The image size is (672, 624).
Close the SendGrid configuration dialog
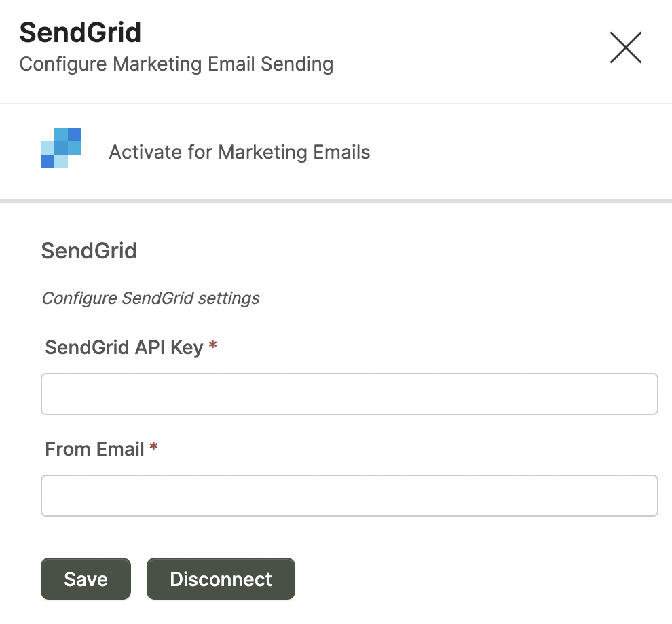[626, 47]
